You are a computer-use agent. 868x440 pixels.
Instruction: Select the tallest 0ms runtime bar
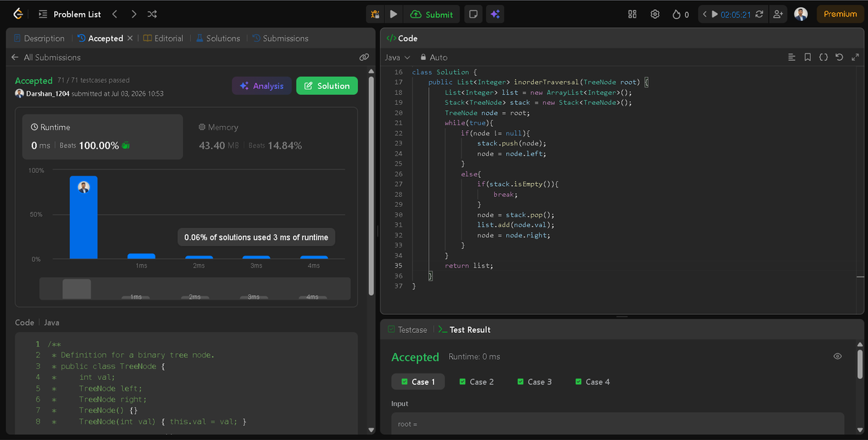(84, 217)
